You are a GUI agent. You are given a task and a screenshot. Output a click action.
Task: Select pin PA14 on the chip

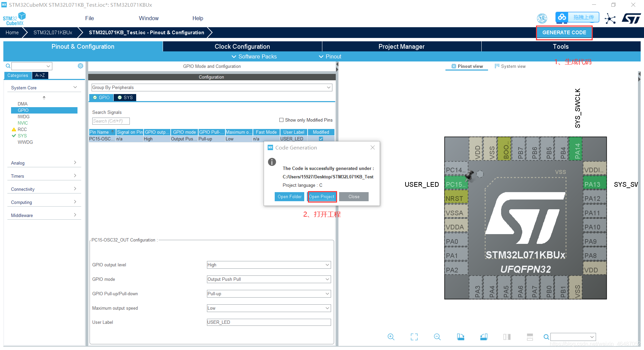[576, 148]
